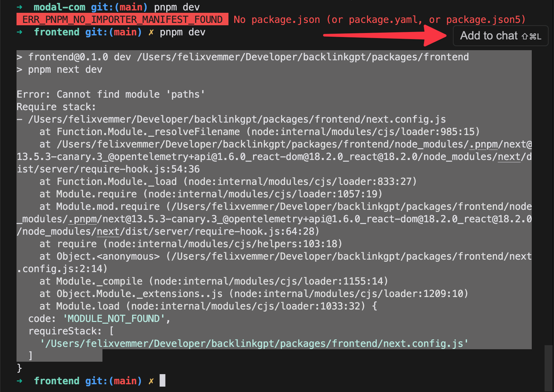This screenshot has width=554, height=392.
Task: Click the green arrow prompt beside modal-com
Action: click(x=20, y=7)
